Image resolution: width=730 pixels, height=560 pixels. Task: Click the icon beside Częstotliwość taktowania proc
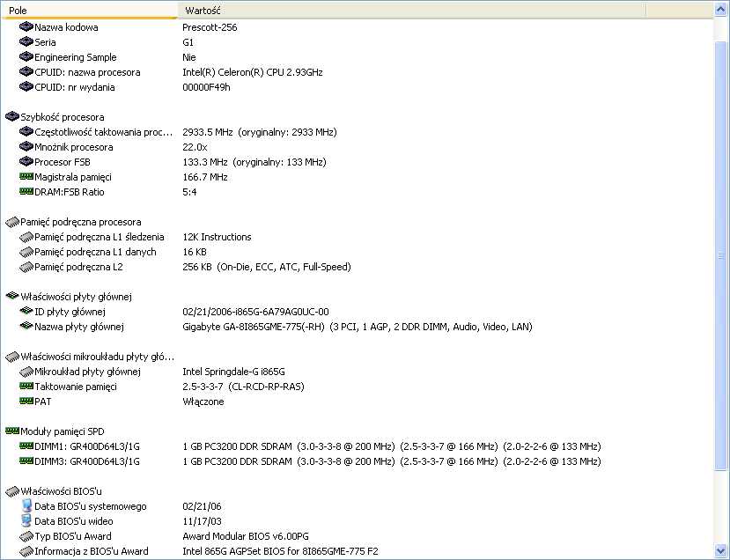[x=26, y=132]
